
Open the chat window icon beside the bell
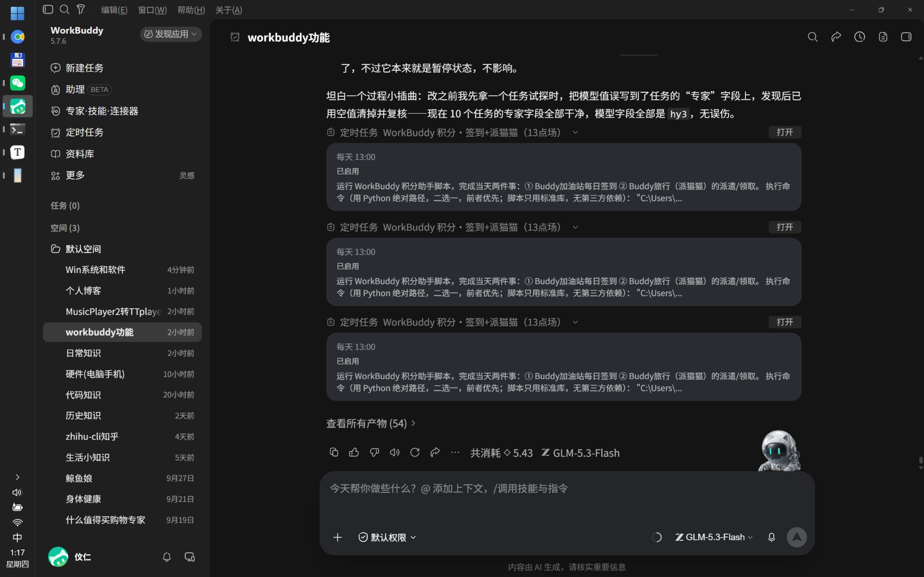tap(190, 557)
